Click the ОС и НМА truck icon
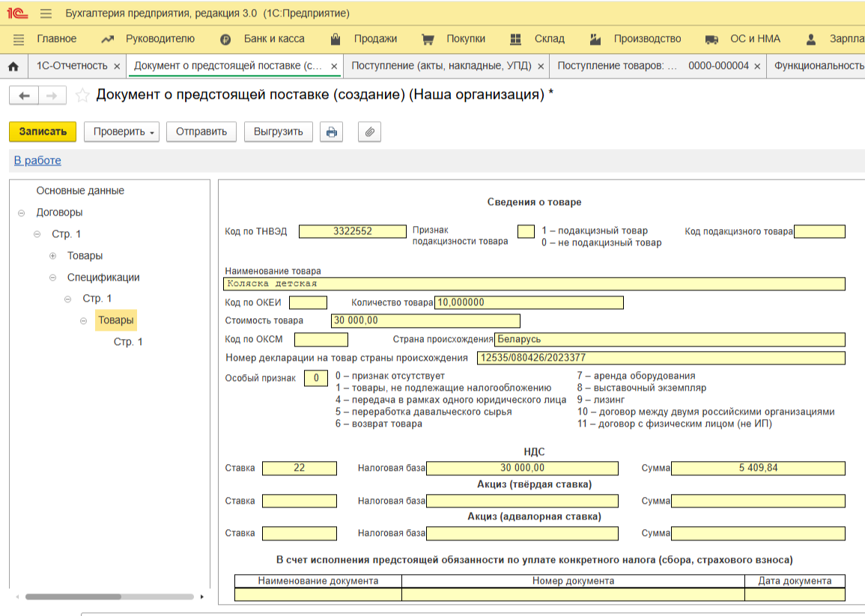The height and width of the screenshot is (616, 865). pos(711,39)
